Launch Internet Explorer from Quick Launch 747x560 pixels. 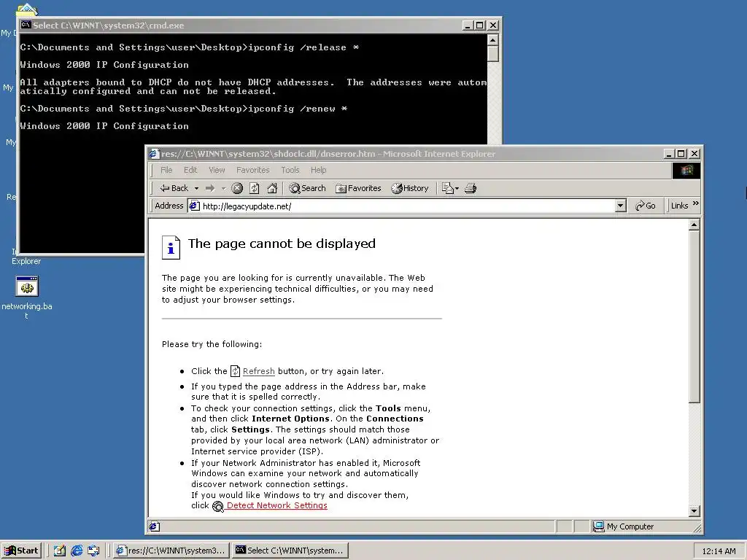pos(77,551)
